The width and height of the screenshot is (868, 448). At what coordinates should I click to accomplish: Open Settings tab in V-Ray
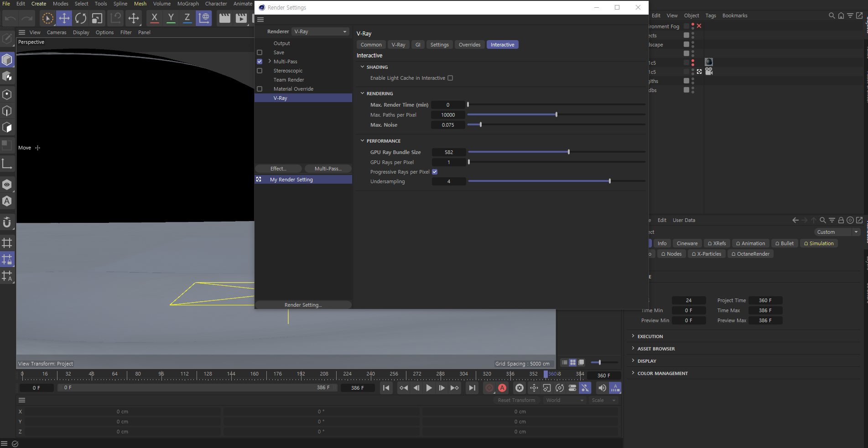pos(439,45)
